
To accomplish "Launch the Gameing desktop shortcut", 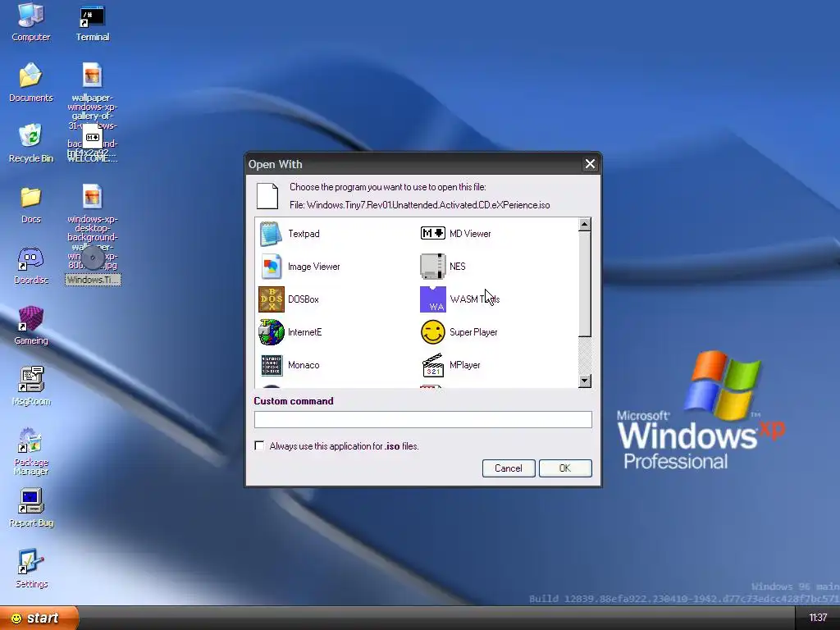I will (30, 326).
